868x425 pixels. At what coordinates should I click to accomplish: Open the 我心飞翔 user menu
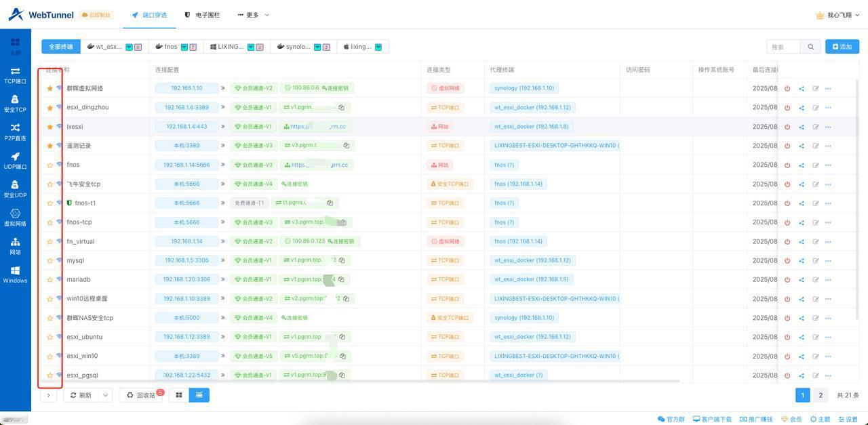pos(838,15)
